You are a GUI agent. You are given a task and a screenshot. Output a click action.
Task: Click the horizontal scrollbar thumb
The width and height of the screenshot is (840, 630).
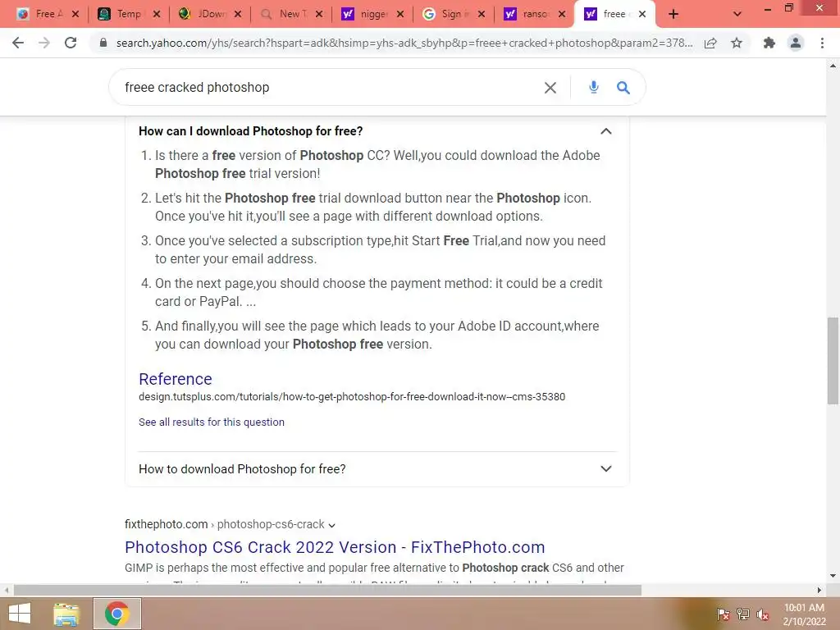click(x=327, y=591)
